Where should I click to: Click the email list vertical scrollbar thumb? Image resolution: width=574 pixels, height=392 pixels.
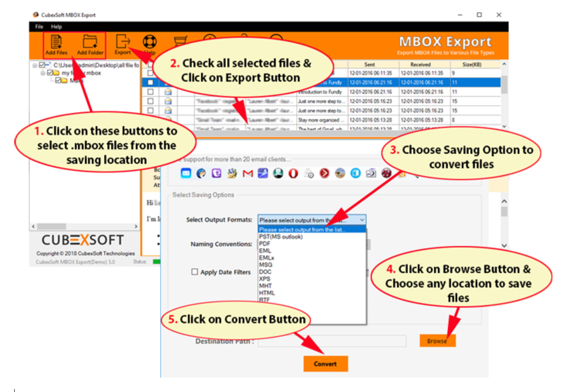pyautogui.click(x=504, y=85)
